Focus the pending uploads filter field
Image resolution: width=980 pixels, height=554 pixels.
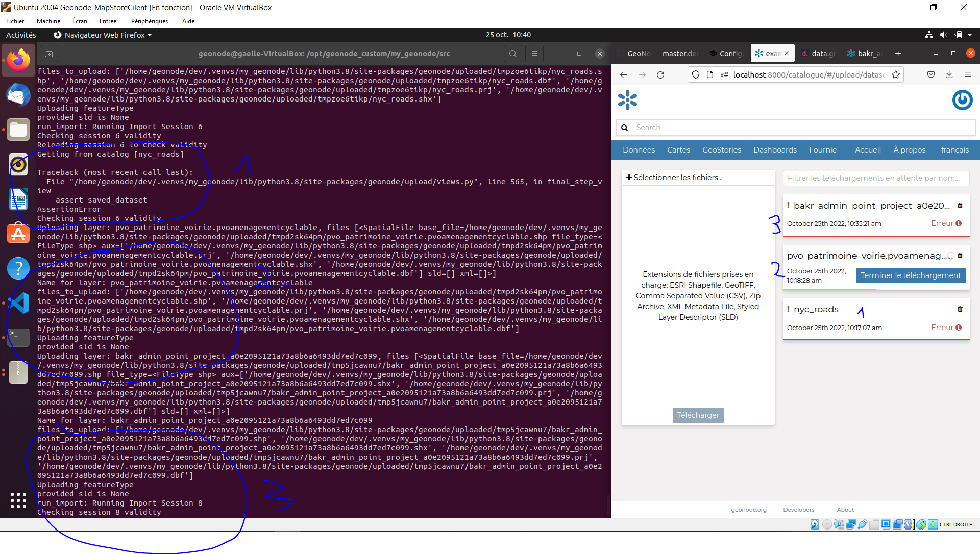click(x=876, y=178)
